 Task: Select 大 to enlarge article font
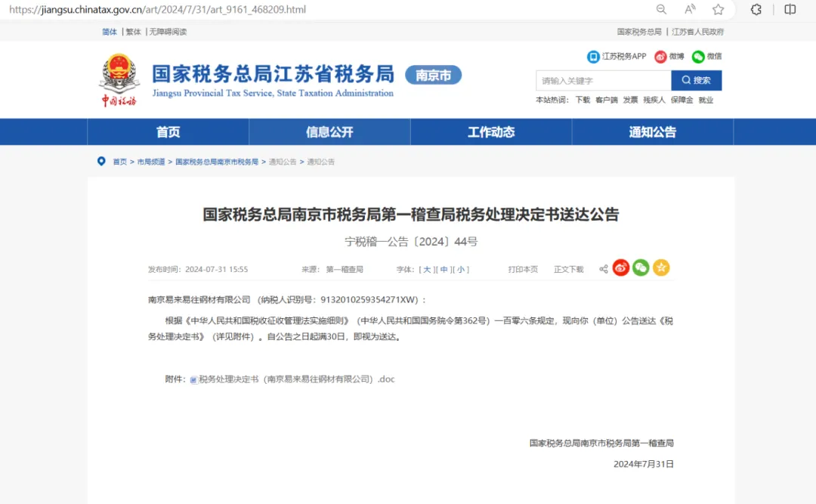428,268
